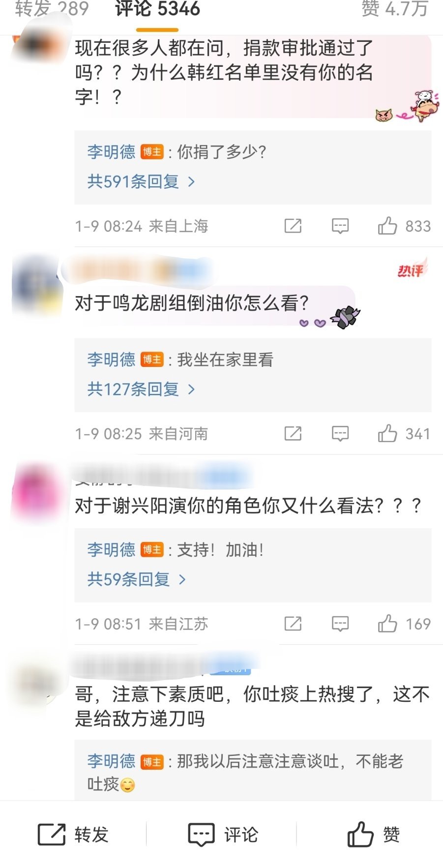Expand 共127条回复 thread

pos(141,389)
